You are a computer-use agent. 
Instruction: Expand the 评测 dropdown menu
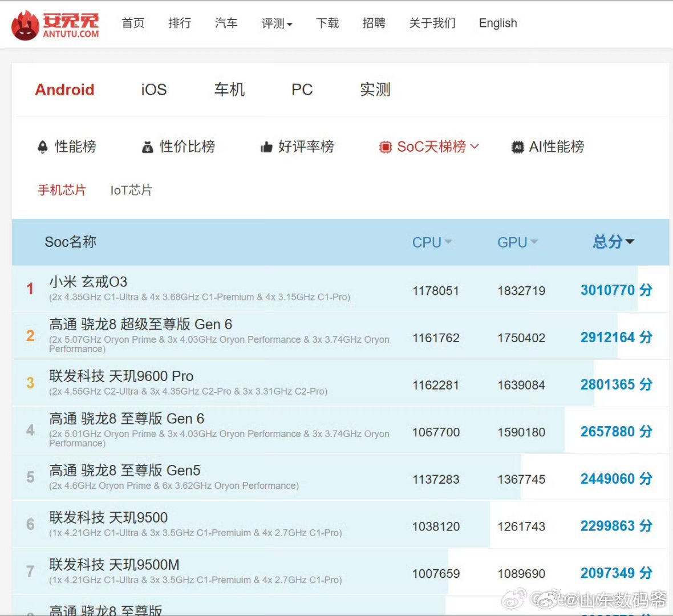click(x=277, y=23)
